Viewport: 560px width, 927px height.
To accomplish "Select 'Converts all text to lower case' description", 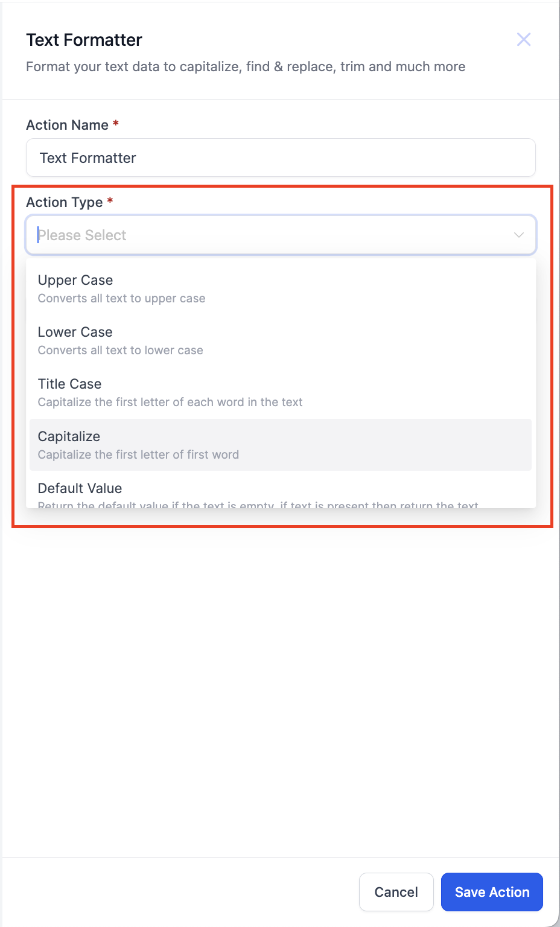I will click(x=120, y=350).
